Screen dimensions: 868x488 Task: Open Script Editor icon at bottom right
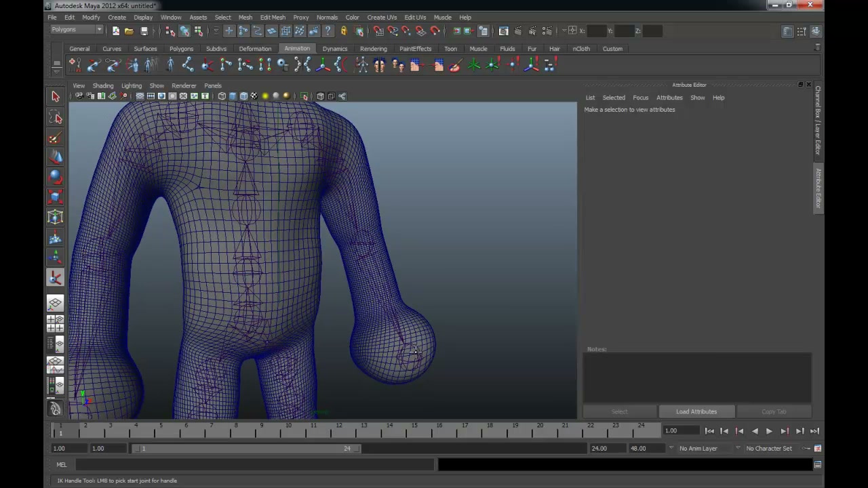click(818, 464)
